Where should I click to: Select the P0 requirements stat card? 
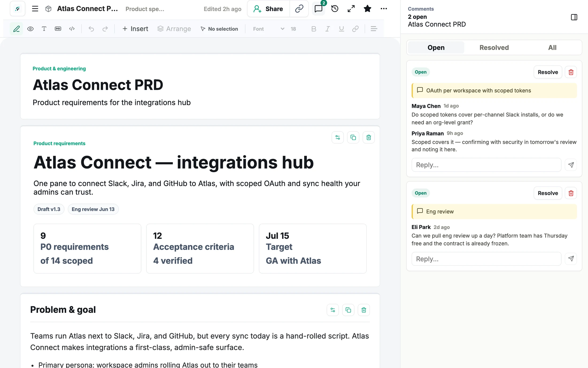[87, 248]
